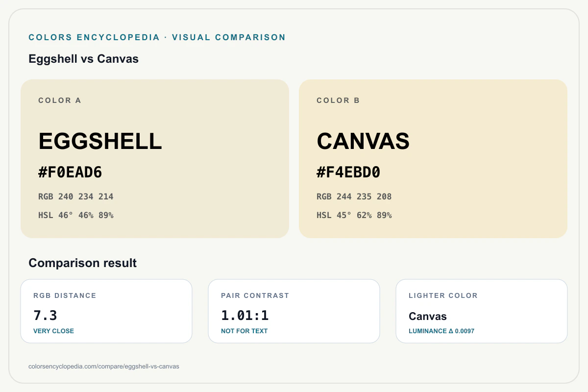This screenshot has width=588, height=392.
Task: Click the Eggshell color swatch card
Action: pyautogui.click(x=155, y=159)
